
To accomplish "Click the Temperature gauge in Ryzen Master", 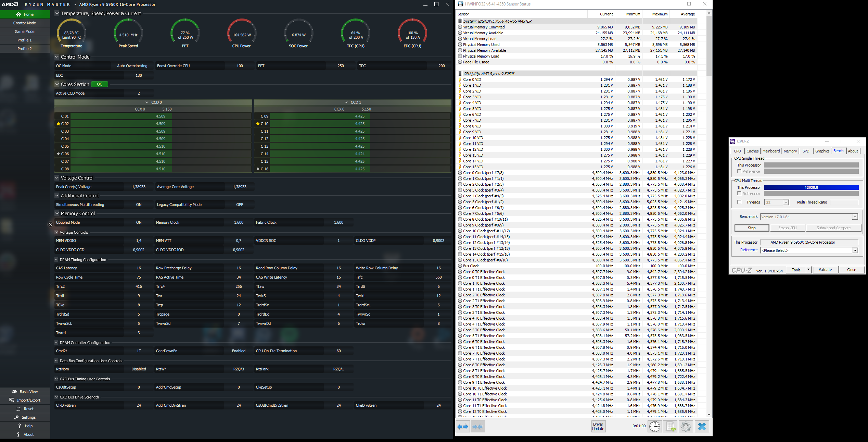I will [x=71, y=33].
